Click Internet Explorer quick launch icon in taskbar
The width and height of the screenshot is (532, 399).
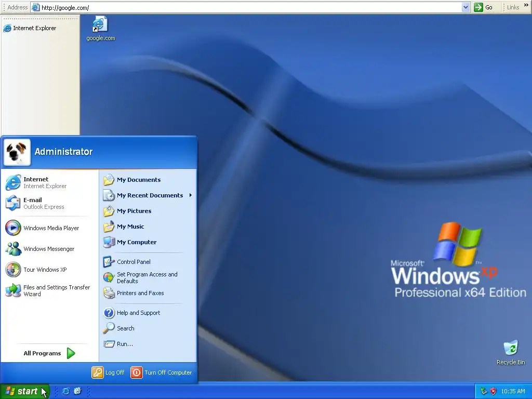click(x=66, y=391)
